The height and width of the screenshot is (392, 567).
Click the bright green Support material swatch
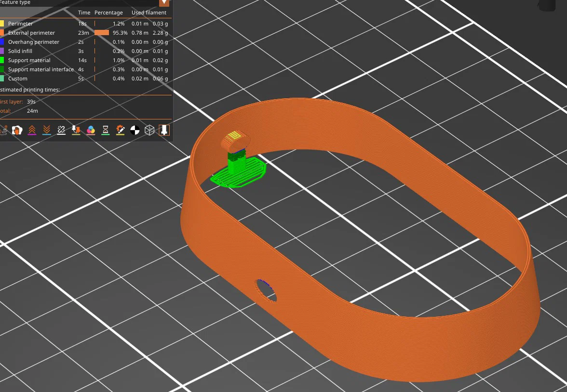point(2,60)
